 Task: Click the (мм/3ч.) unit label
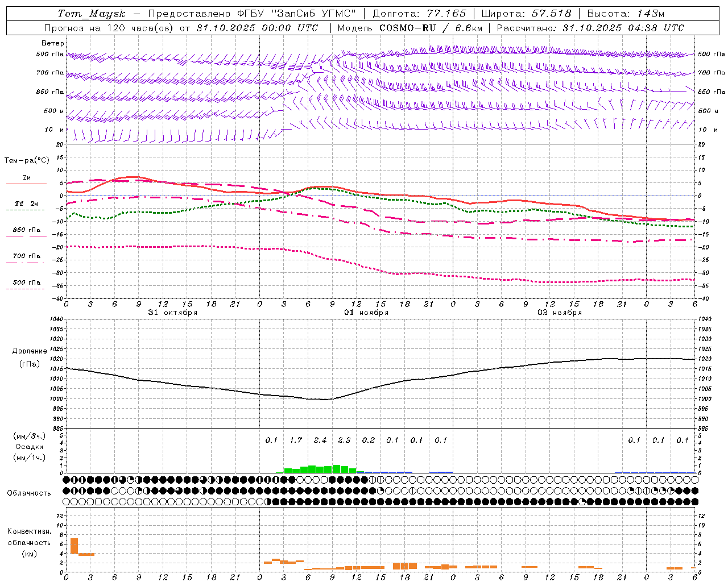30,436
